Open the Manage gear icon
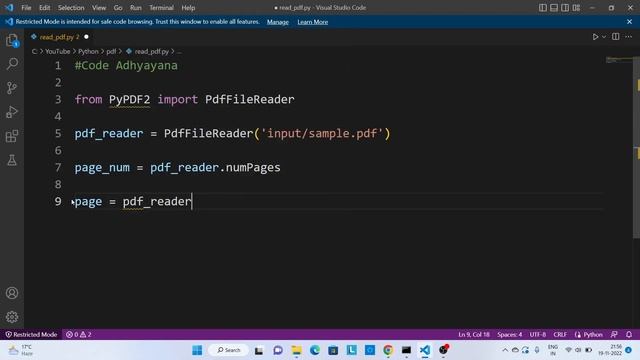The width and height of the screenshot is (640, 360). pos(12,317)
